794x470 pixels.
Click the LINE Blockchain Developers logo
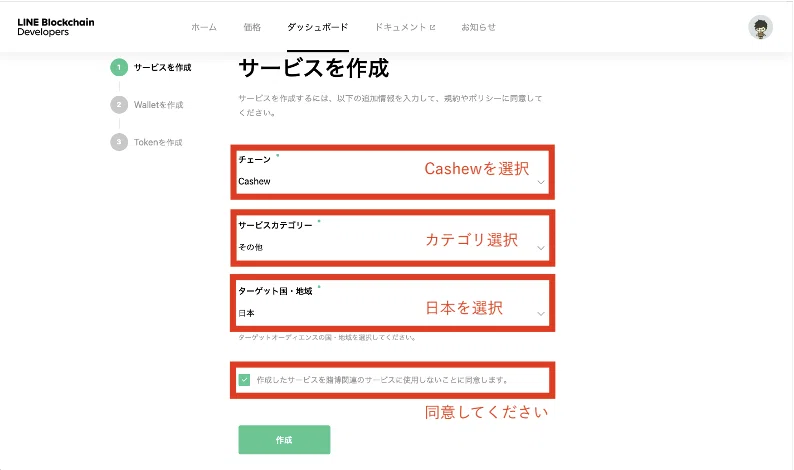(56, 27)
